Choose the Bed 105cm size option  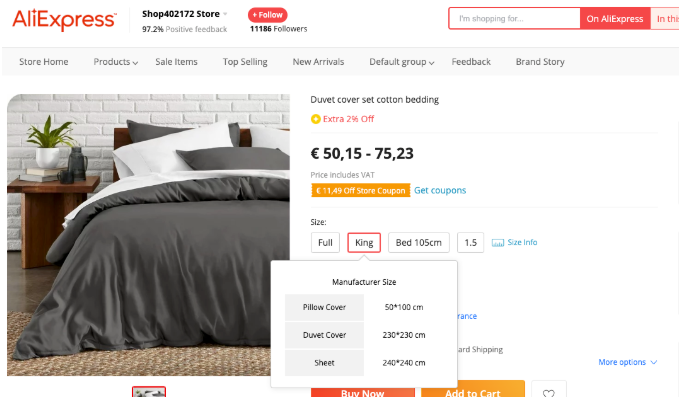pos(418,243)
